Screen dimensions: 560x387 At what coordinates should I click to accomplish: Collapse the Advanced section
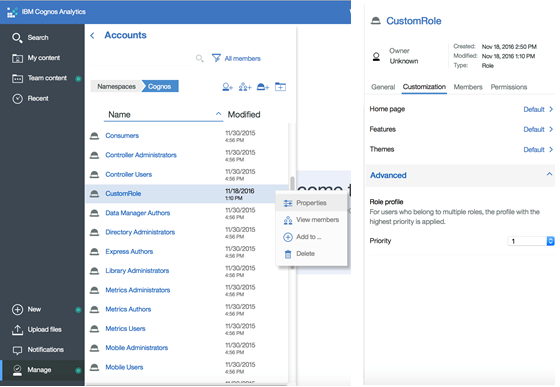pos(549,174)
